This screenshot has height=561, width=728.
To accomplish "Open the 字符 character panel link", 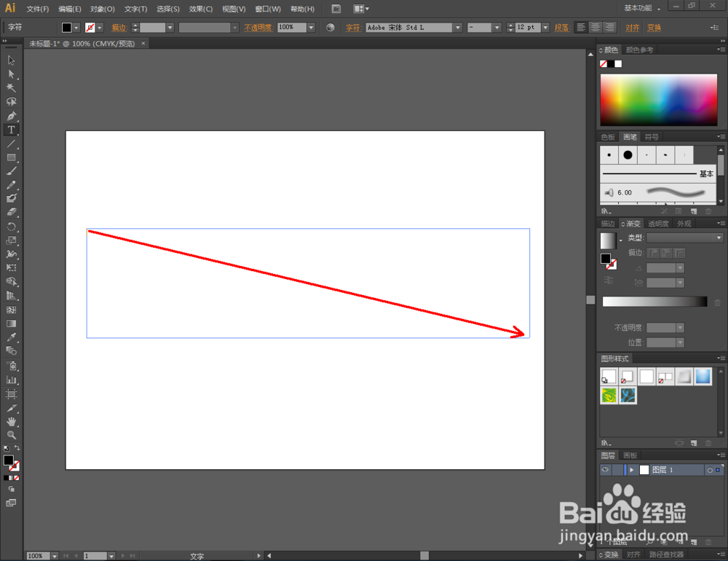I will (x=353, y=28).
